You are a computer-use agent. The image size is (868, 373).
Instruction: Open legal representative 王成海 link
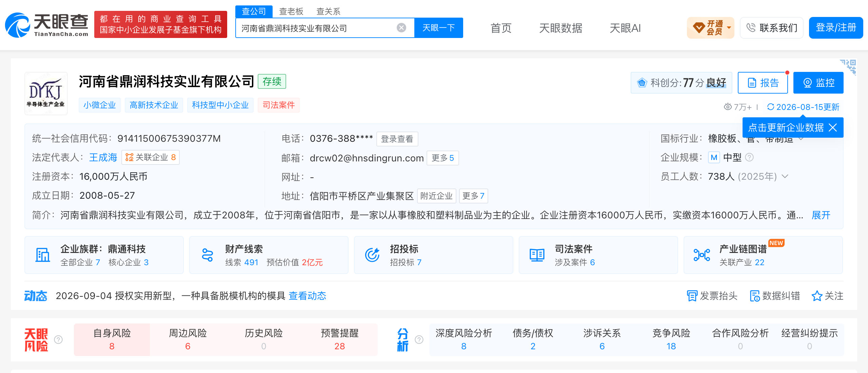(103, 157)
